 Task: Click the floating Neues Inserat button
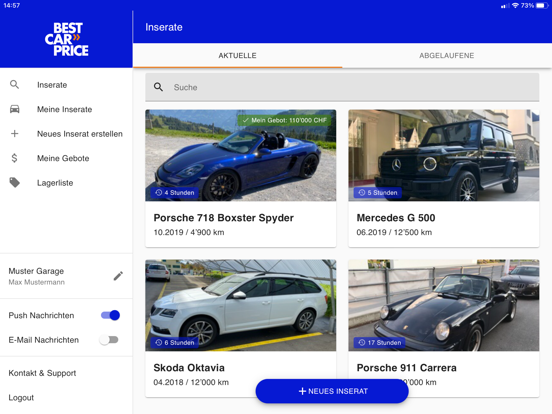click(332, 391)
